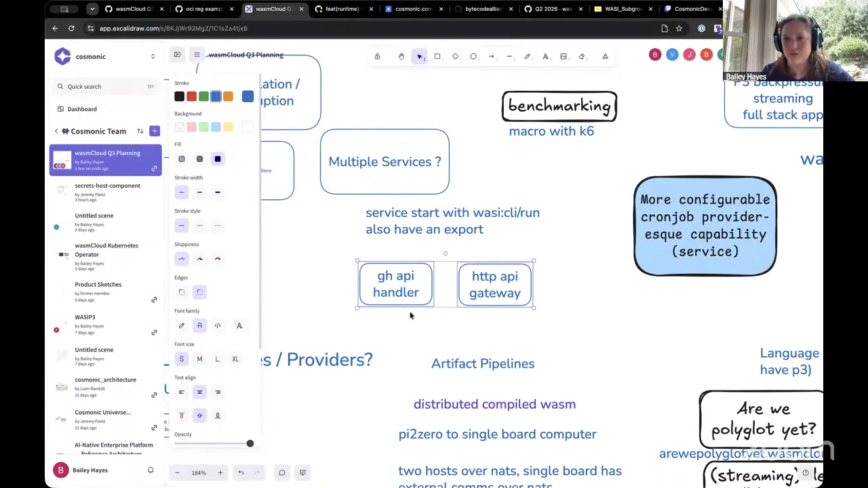Screen dimensions: 868x488
Task: Align text vertically to bottom
Action: tap(218, 415)
